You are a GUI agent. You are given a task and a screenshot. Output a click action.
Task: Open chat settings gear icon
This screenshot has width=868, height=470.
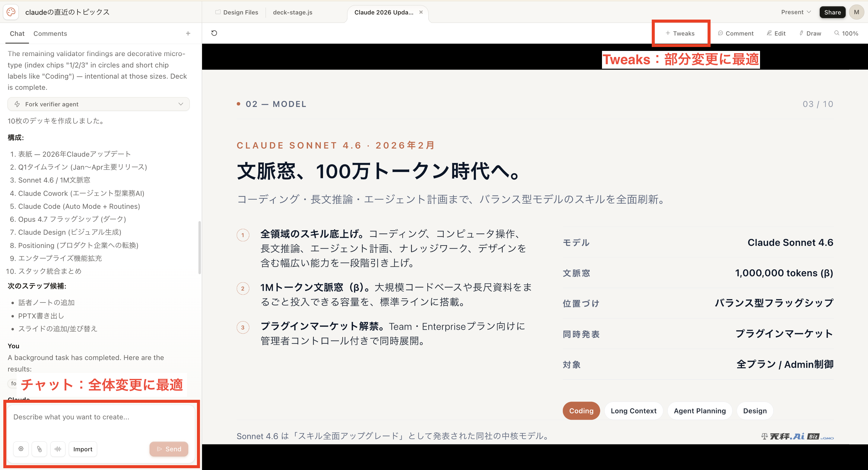pos(21,449)
